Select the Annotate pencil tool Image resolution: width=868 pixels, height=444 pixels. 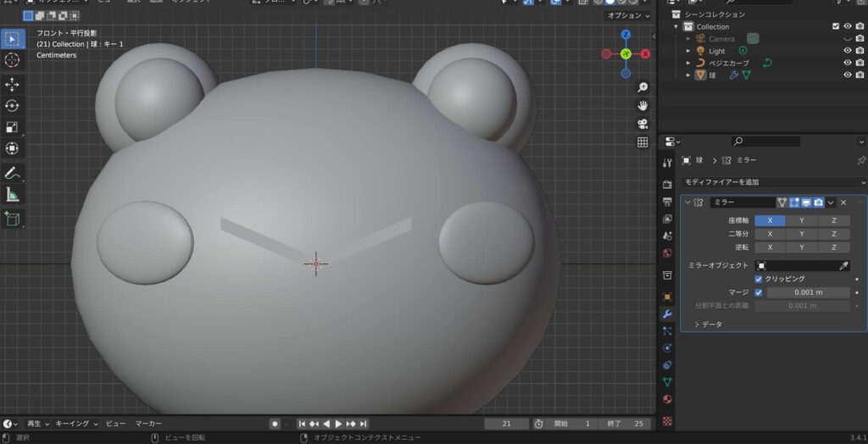click(13, 173)
